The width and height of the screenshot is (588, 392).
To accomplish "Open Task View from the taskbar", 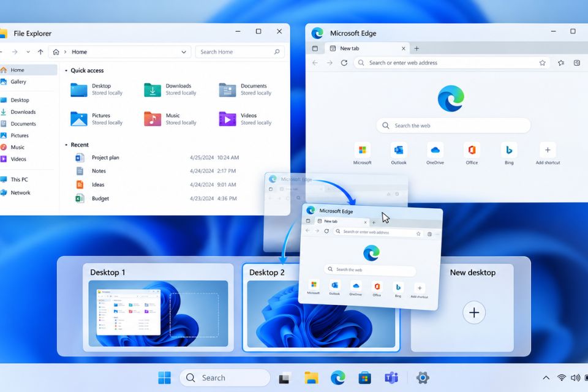I will click(285, 378).
